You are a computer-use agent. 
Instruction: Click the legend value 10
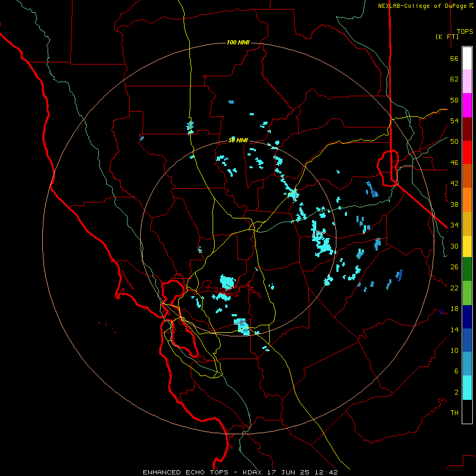tap(454, 351)
